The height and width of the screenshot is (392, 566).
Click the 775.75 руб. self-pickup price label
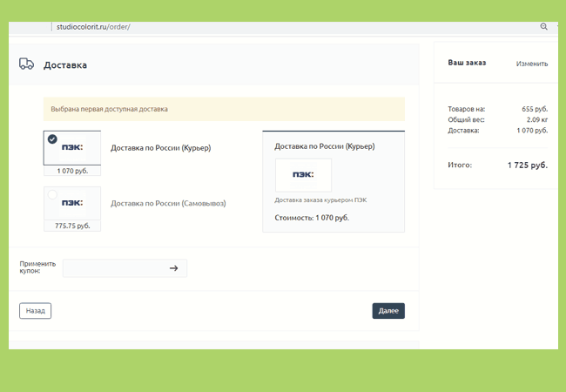tap(72, 226)
